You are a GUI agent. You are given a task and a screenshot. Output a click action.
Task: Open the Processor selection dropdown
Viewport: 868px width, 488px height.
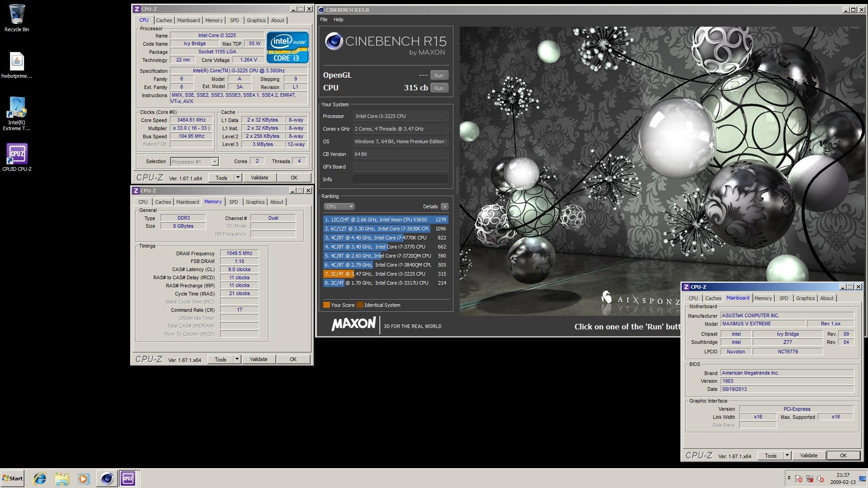click(194, 162)
